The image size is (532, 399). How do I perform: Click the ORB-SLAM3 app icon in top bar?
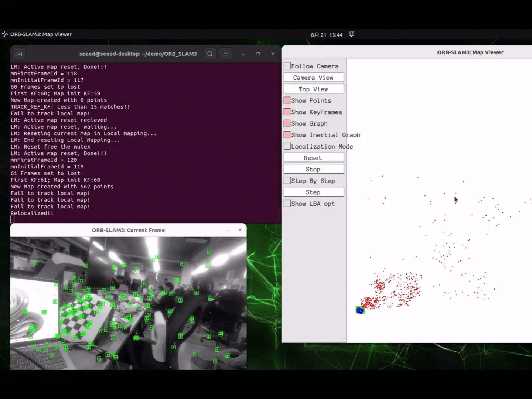coord(5,34)
